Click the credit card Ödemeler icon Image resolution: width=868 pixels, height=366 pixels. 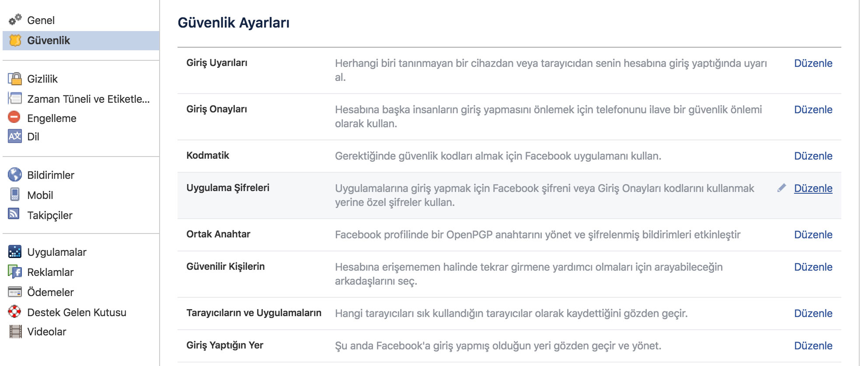(x=15, y=292)
